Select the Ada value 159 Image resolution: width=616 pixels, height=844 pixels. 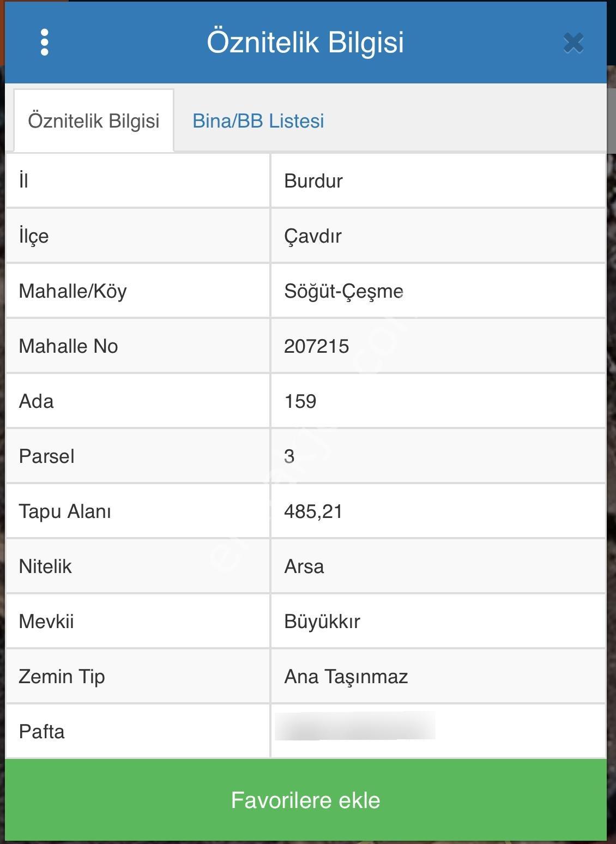click(300, 401)
